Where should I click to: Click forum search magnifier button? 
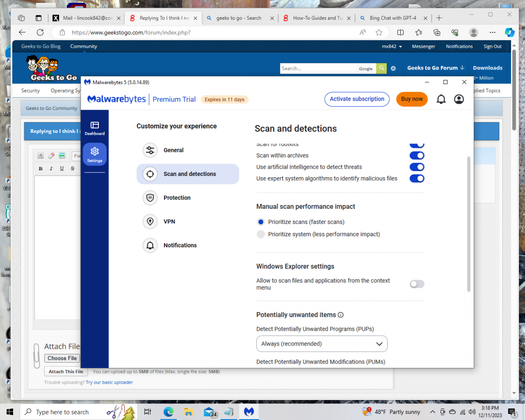click(381, 68)
